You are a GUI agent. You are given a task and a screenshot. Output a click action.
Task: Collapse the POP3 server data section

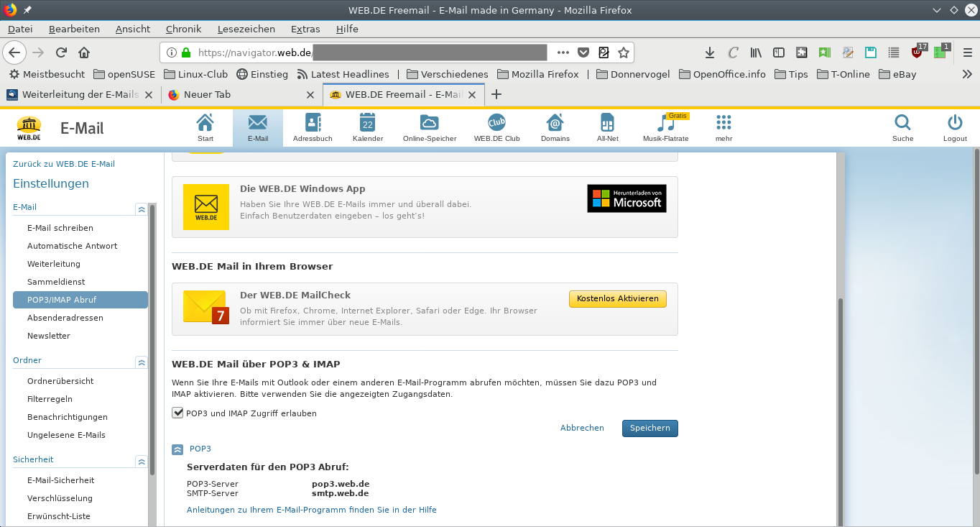177,449
